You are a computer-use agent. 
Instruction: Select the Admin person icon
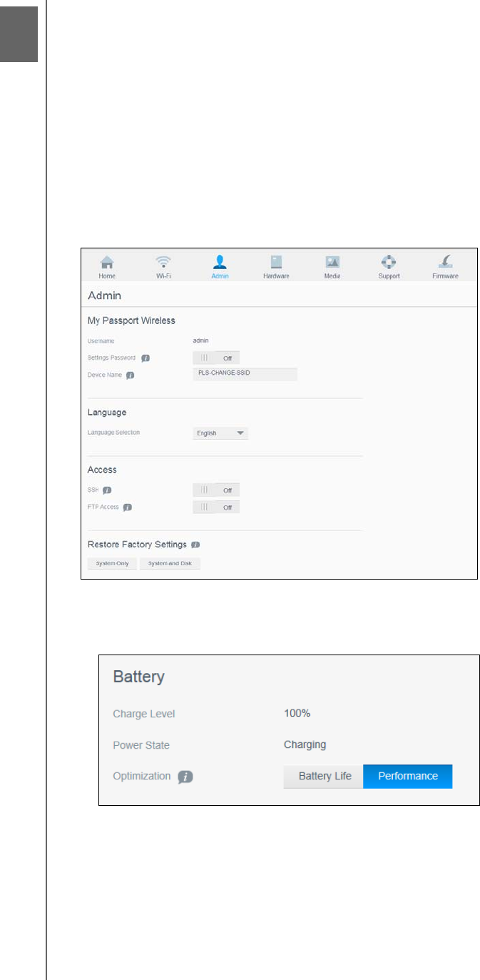click(220, 262)
